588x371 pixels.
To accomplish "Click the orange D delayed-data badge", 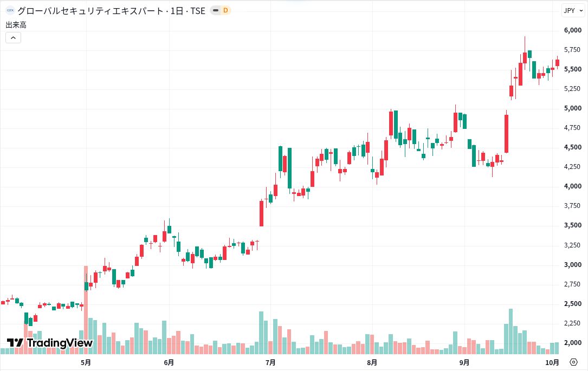I will pyautogui.click(x=225, y=10).
